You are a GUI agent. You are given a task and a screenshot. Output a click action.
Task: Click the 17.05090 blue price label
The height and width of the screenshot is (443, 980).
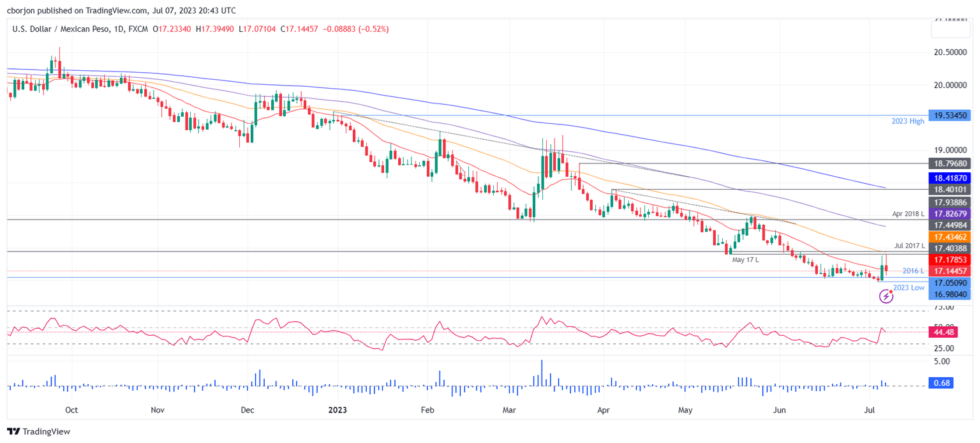pyautogui.click(x=950, y=283)
